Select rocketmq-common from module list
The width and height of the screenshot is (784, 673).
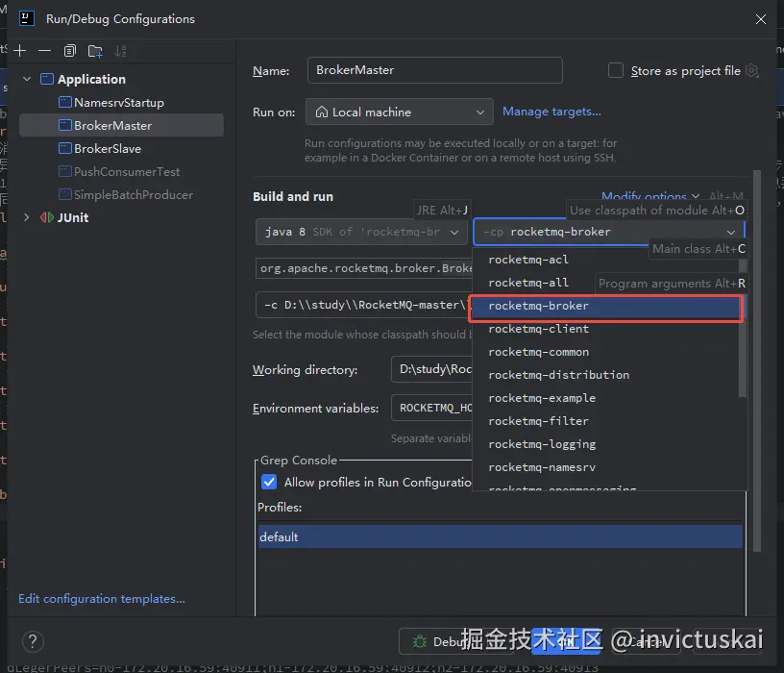click(605, 352)
